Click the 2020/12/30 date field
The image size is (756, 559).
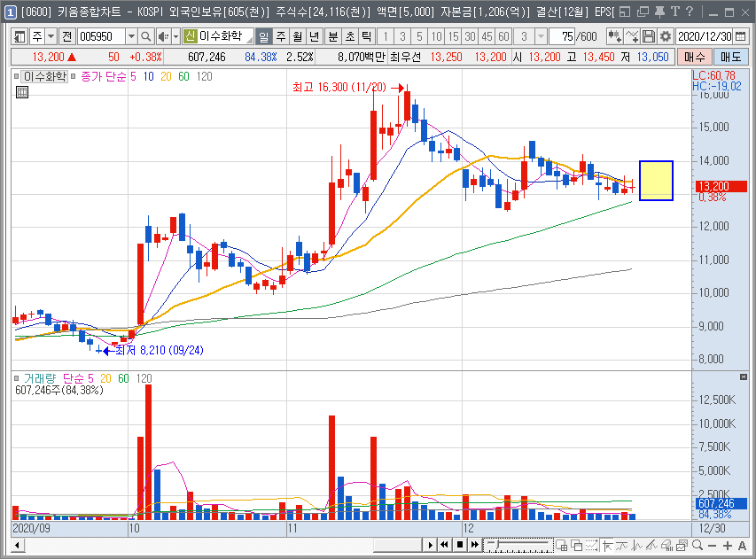coord(705,36)
